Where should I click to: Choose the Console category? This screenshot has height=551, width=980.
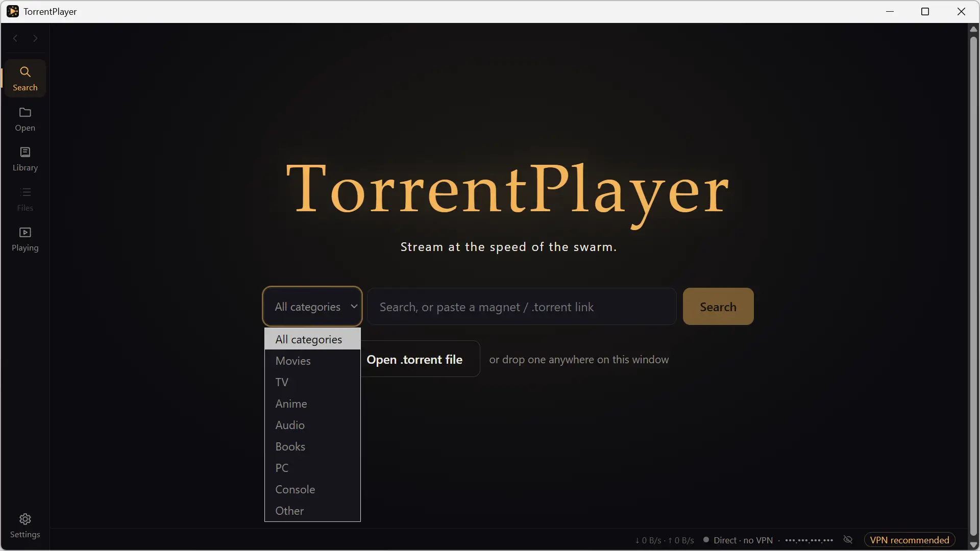312,489
